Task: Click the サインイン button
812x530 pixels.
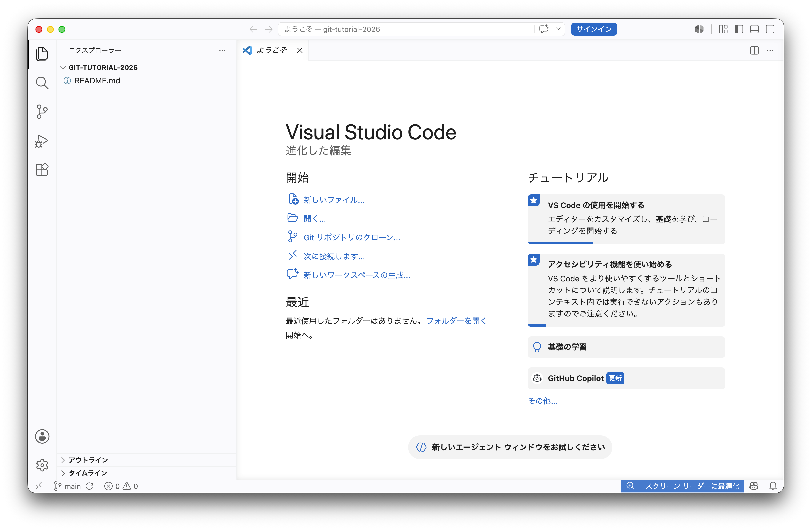Action: tap(594, 29)
